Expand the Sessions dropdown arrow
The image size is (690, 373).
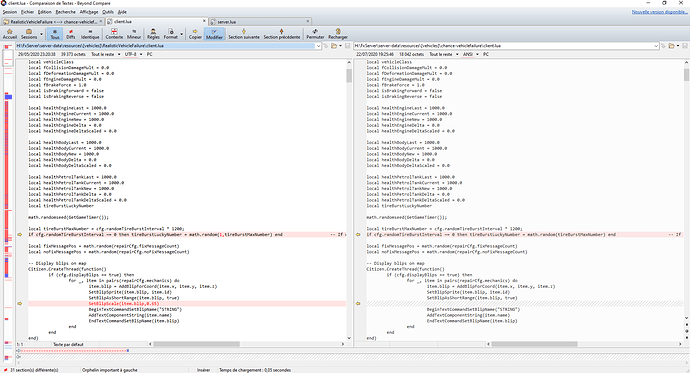click(x=41, y=34)
